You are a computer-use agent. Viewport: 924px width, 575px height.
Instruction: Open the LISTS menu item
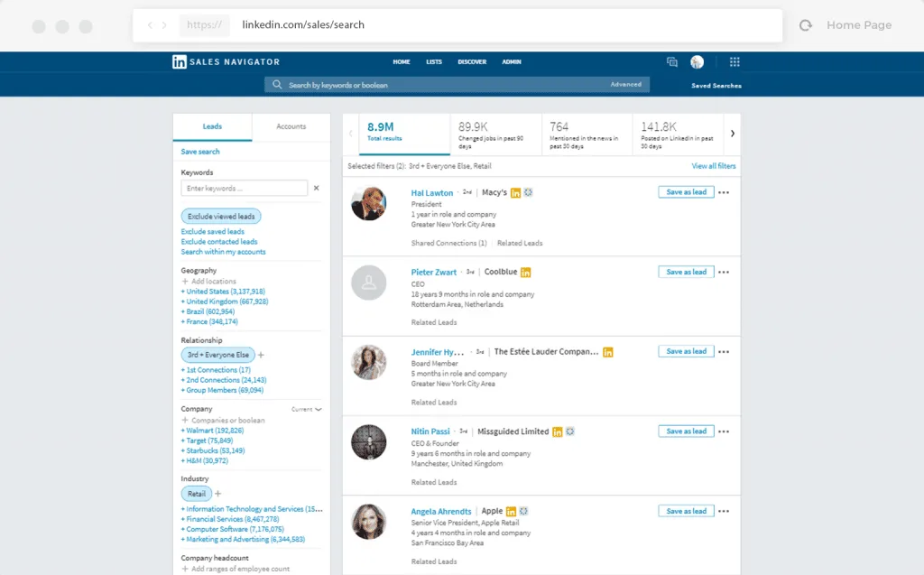(434, 62)
